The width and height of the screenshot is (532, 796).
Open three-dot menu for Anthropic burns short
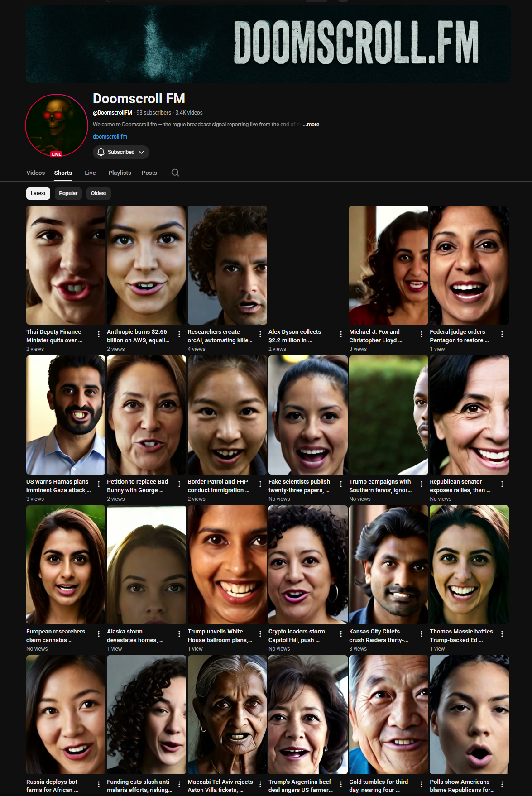(x=179, y=334)
